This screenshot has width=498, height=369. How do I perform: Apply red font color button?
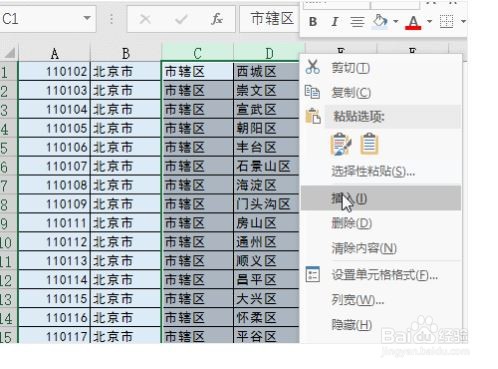(x=413, y=22)
